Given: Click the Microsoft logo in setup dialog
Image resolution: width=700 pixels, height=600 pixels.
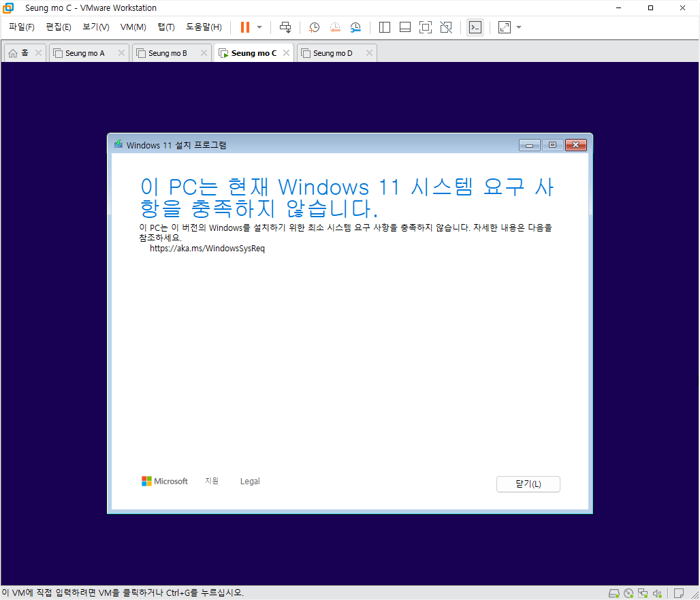Looking at the screenshot, I should point(165,481).
